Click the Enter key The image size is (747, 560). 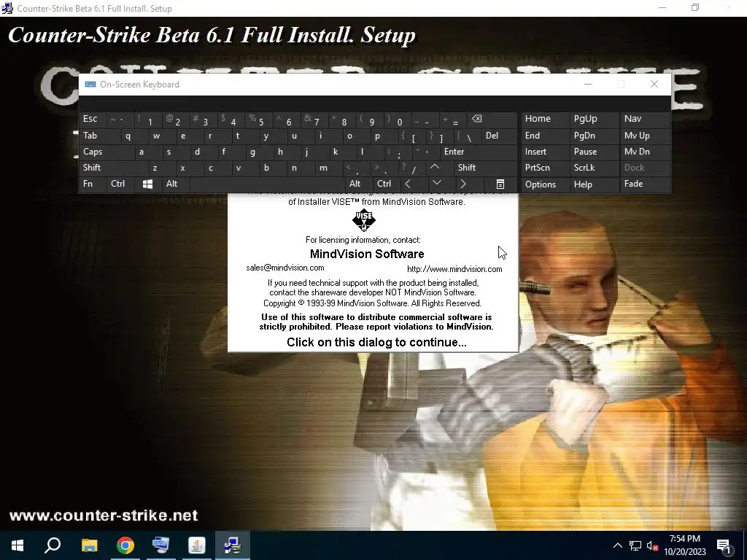click(x=479, y=152)
